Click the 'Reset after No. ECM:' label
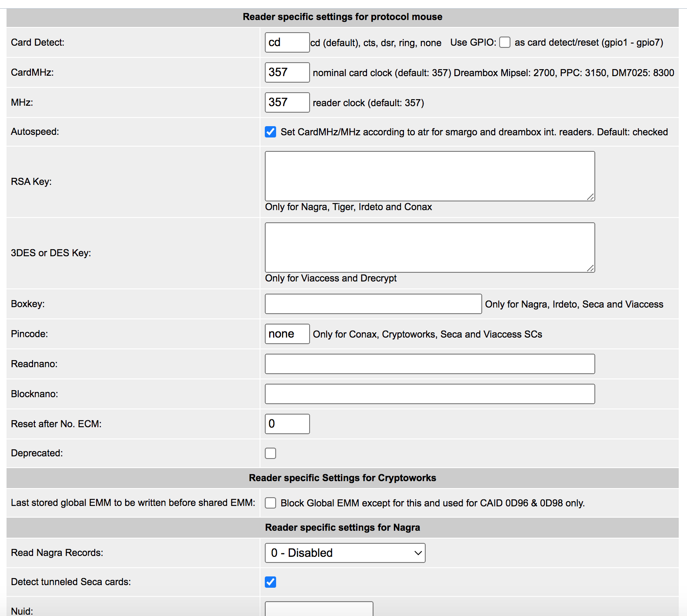 pos(56,424)
